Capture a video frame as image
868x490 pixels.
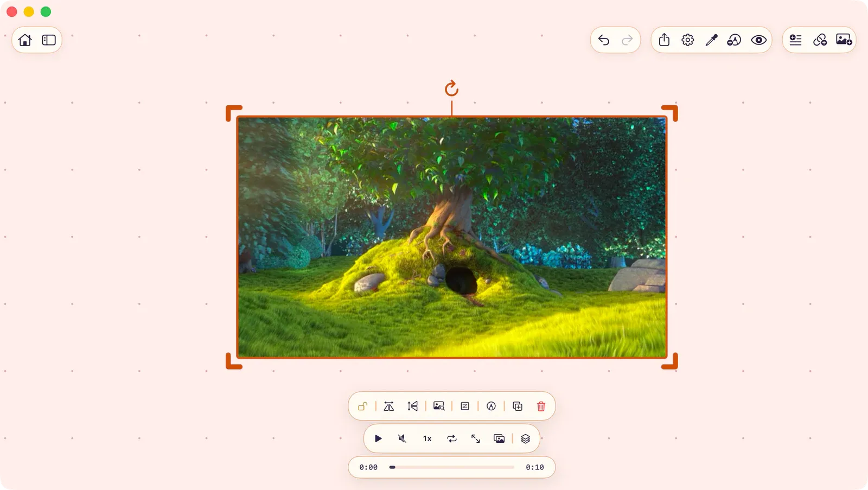[x=499, y=438]
